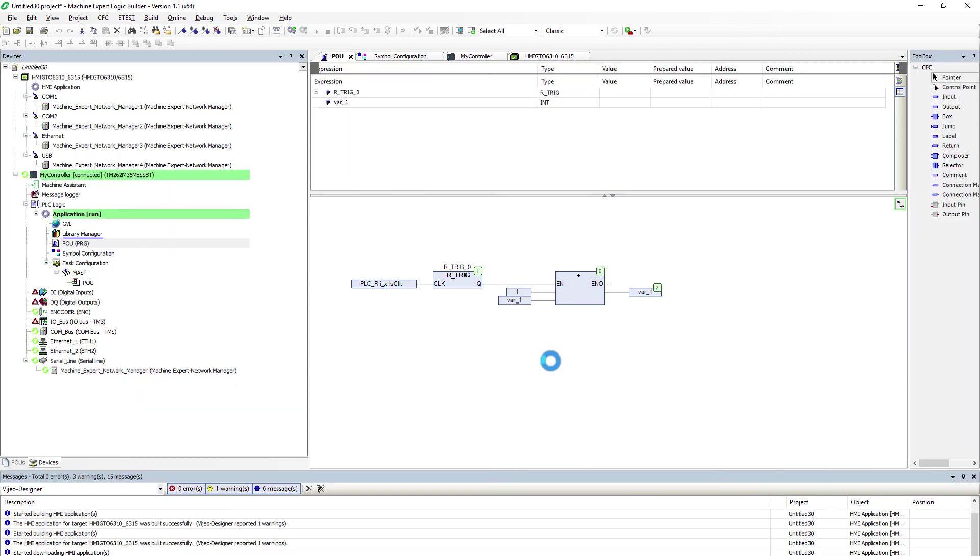980x556 pixels.
Task: Open the Debug menu
Action: pos(204,18)
